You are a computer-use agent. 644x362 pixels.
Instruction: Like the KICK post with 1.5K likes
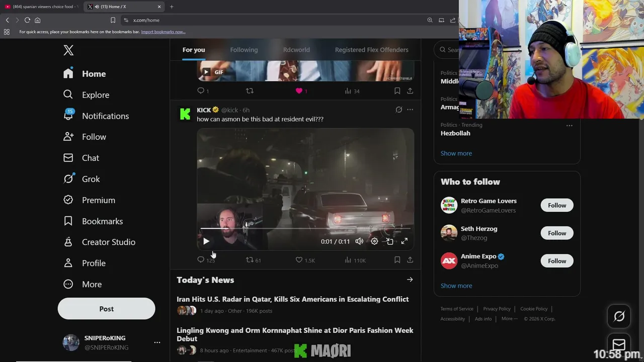pyautogui.click(x=305, y=260)
